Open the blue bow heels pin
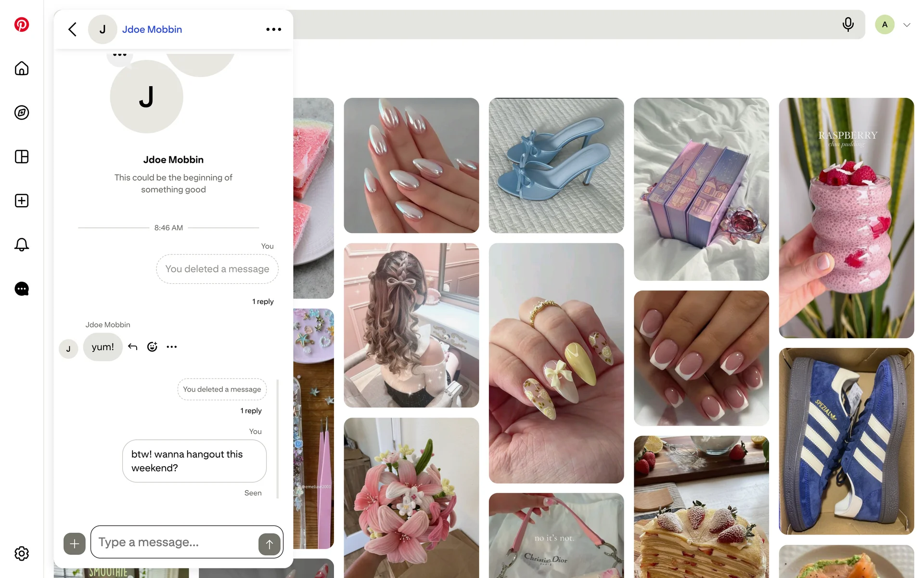This screenshot has width=924, height=578. (556, 165)
